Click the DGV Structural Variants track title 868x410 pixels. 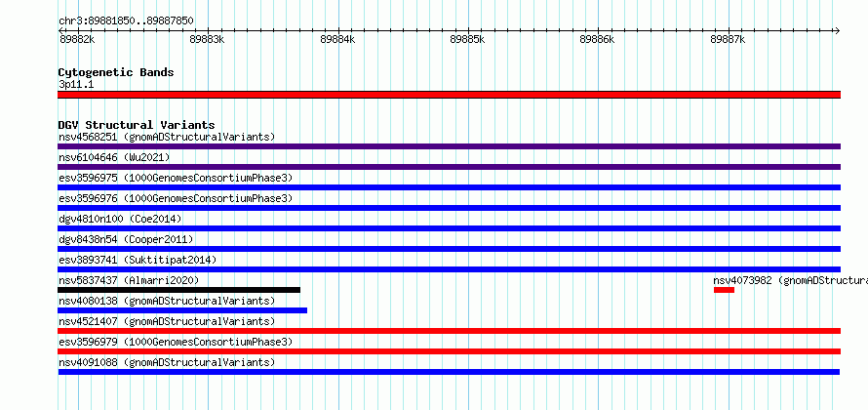(x=137, y=125)
